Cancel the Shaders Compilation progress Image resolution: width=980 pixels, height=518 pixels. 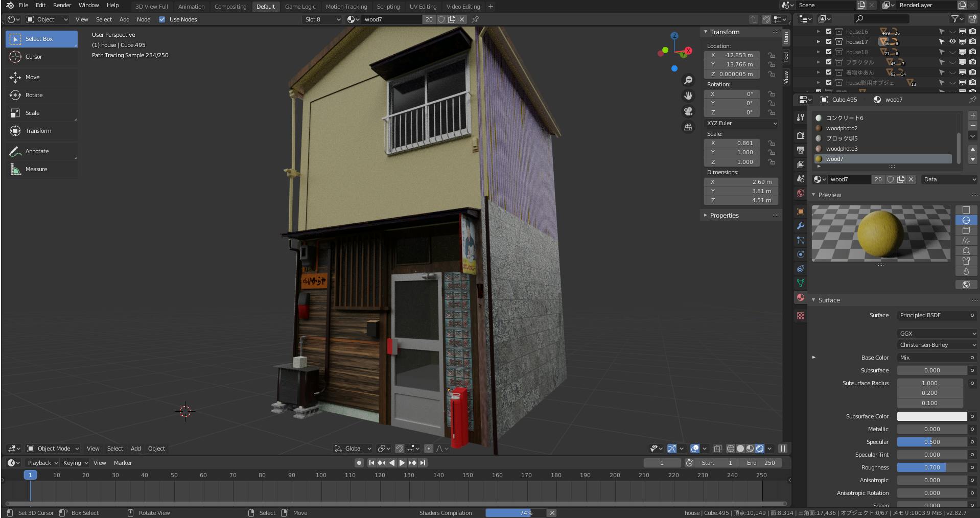(552, 513)
